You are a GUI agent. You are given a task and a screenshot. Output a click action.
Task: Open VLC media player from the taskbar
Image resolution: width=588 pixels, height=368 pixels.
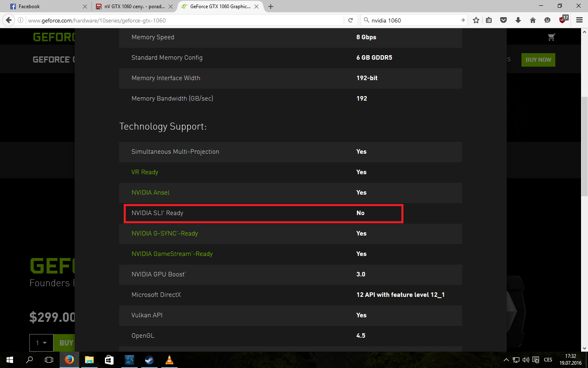coord(169,360)
